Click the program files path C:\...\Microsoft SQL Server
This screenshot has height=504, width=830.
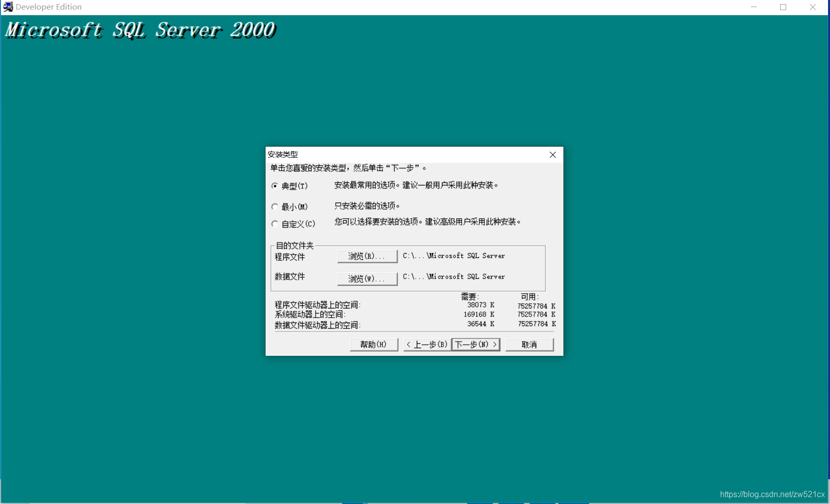point(454,256)
